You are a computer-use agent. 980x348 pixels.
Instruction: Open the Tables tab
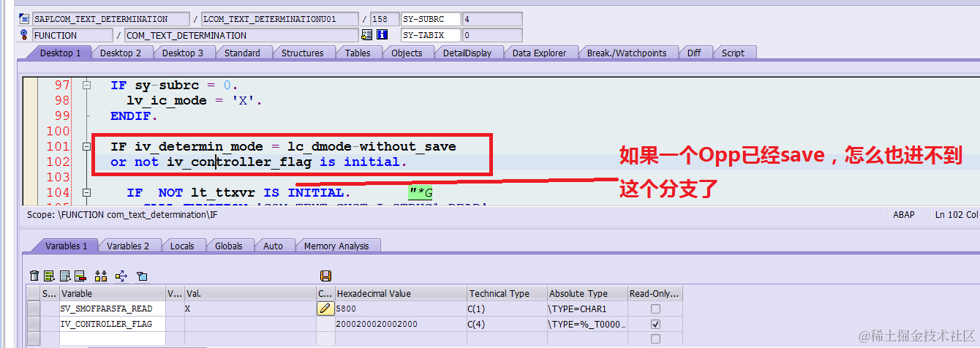[x=358, y=53]
